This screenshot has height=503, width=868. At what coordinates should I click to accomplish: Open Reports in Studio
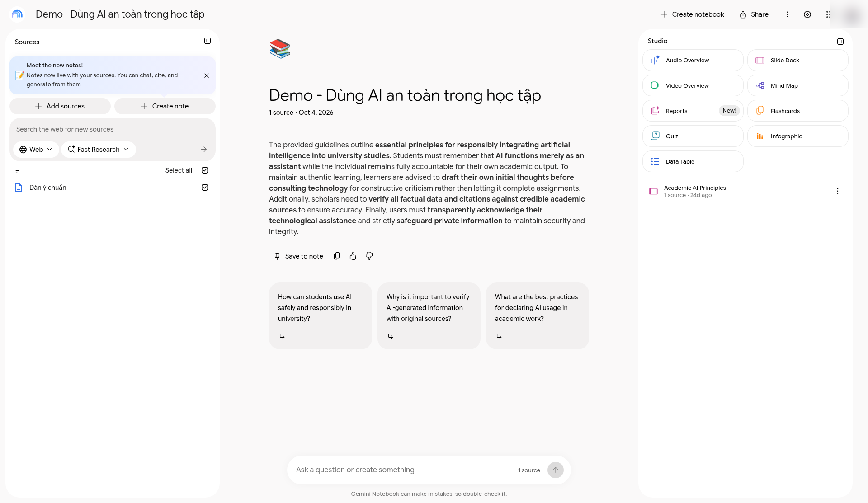pyautogui.click(x=693, y=111)
